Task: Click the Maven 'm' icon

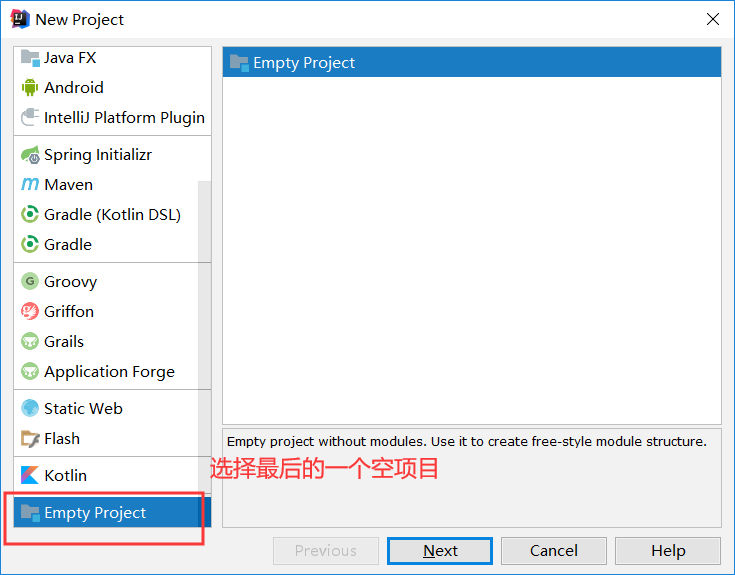Action: tap(30, 184)
